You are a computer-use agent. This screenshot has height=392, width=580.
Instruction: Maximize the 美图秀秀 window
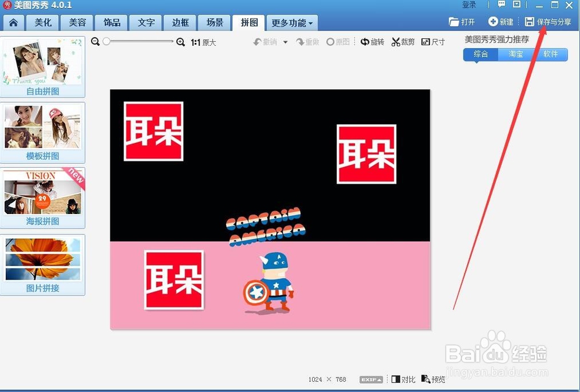coord(554,5)
